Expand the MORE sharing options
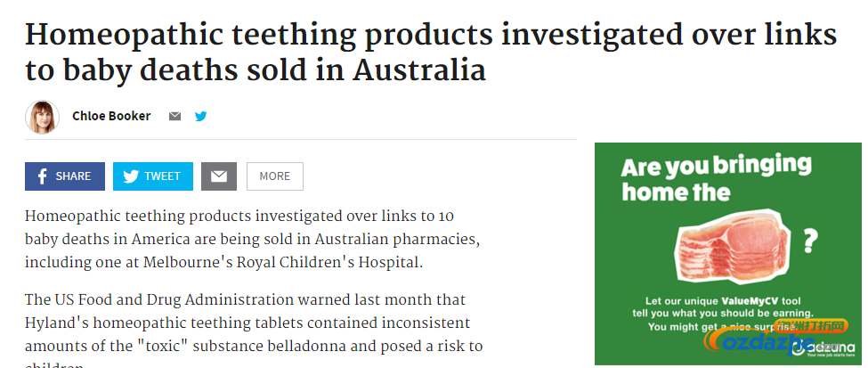Viewport: 868px width, 368px height. [274, 176]
